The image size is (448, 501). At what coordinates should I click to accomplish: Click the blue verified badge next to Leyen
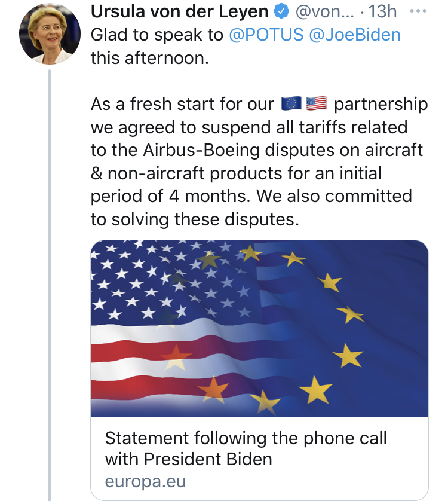pos(281,12)
